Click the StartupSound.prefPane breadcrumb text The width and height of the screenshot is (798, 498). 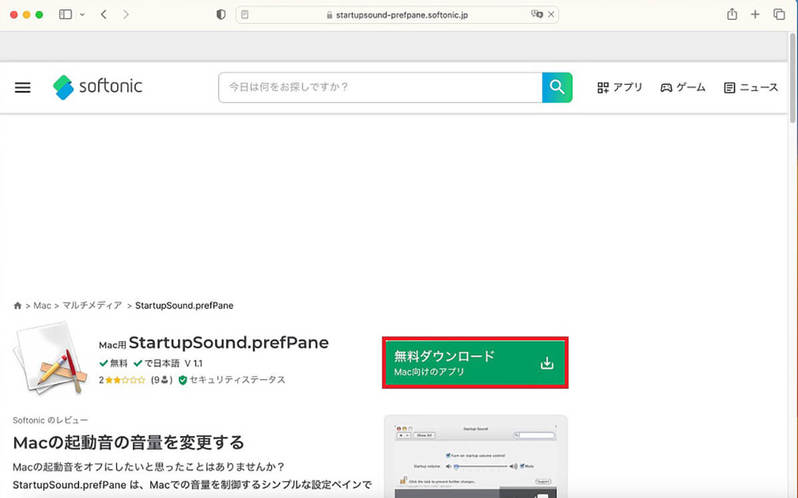(184, 306)
